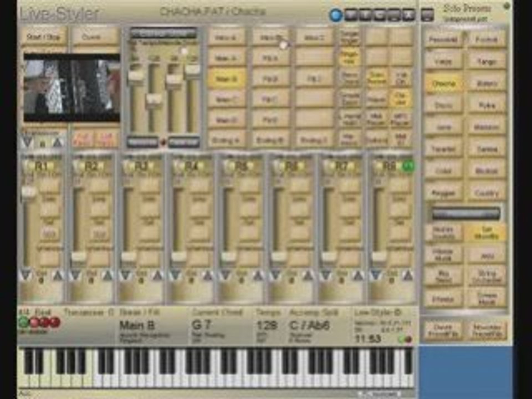Image resolution: width=532 pixels, height=399 pixels.
Task: Lower octave on channel R3
Action: [125, 275]
